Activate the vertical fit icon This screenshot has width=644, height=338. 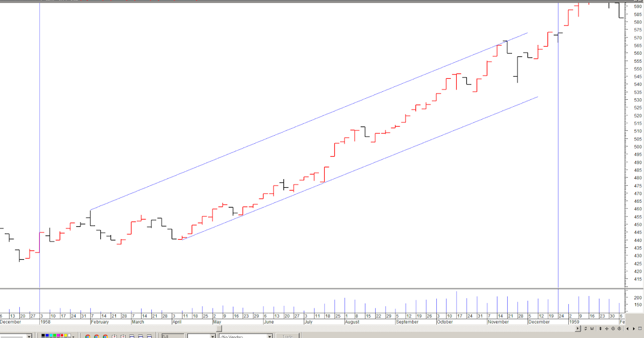(601, 328)
